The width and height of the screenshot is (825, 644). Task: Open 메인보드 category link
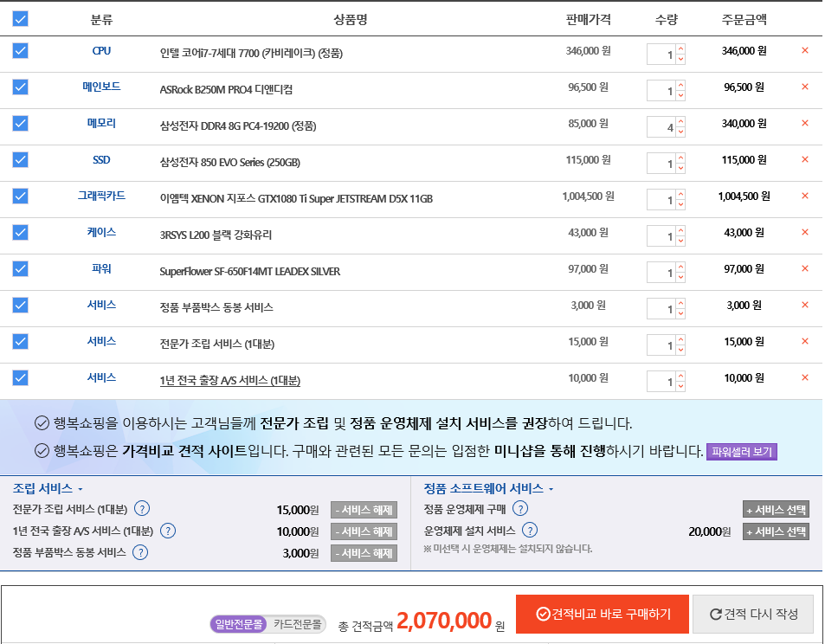(101, 87)
